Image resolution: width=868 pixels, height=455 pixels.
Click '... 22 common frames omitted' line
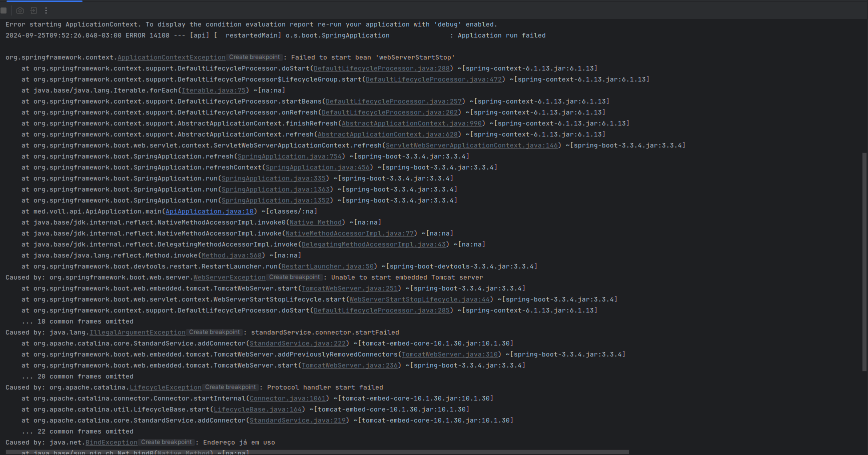click(x=78, y=431)
